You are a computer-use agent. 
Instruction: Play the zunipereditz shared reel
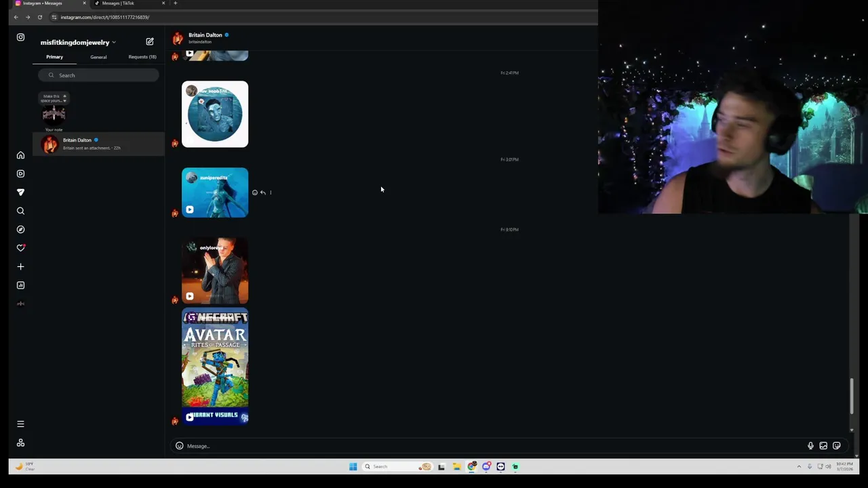215,192
